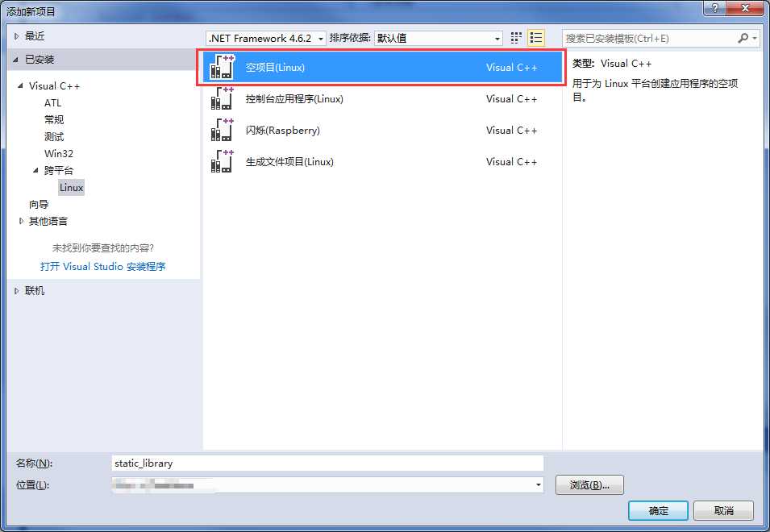This screenshot has width=770, height=532.
Task: Open the search options dropdown arrow
Action: click(755, 38)
